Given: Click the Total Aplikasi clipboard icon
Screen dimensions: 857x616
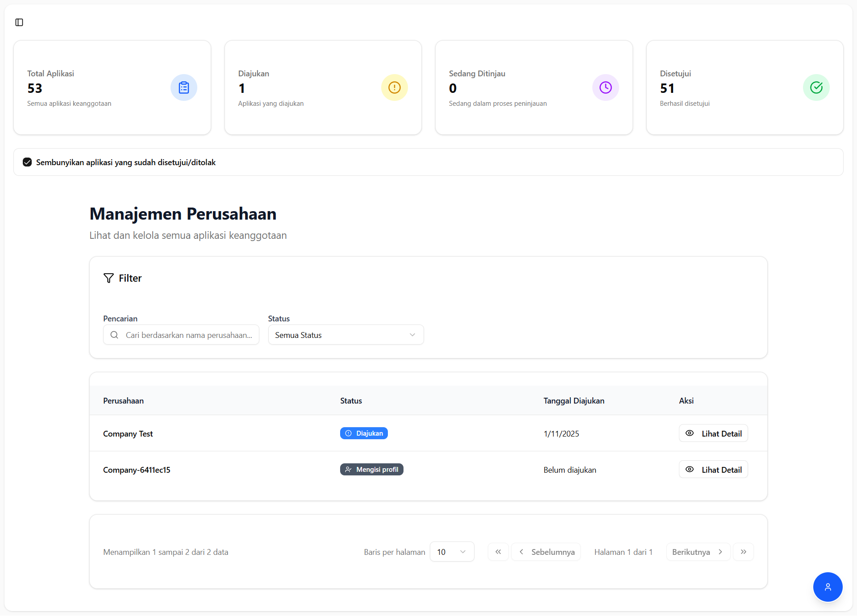Looking at the screenshot, I should [x=183, y=87].
